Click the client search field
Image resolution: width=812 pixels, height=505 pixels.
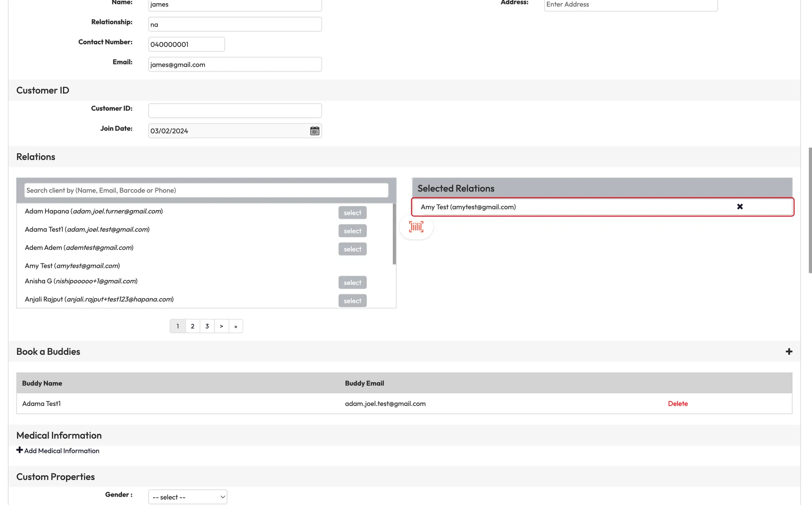[x=206, y=190]
